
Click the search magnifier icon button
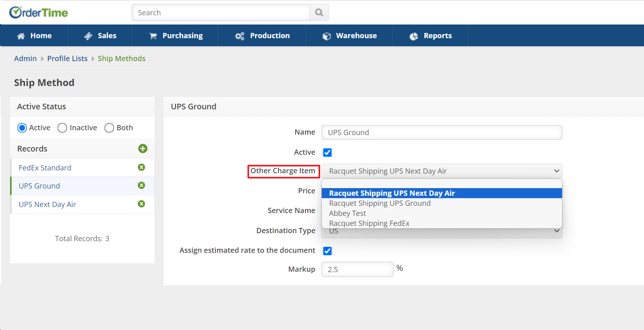[x=319, y=12]
